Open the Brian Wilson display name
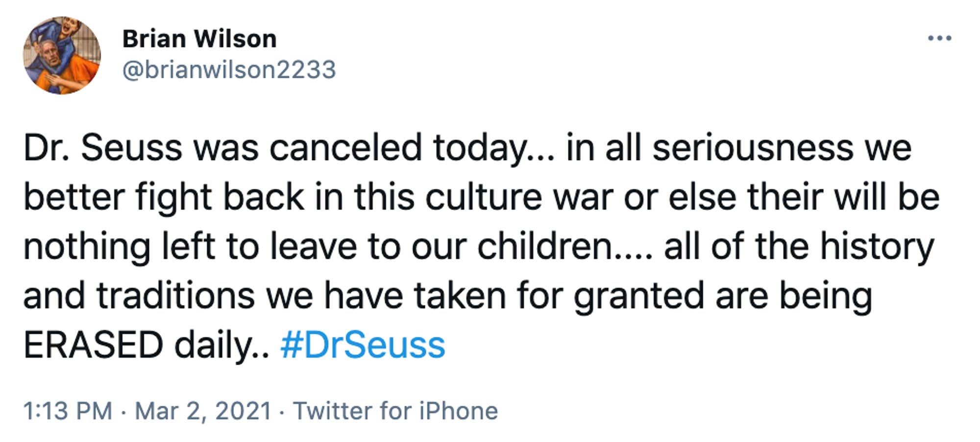Screen dimensions: 980x442 199,39
